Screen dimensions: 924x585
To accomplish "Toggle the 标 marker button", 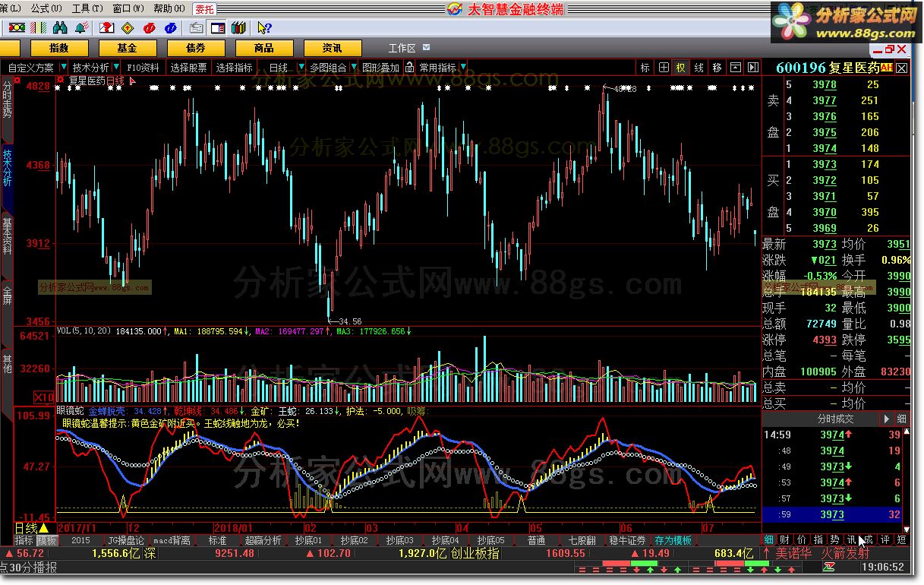I will 645,68.
